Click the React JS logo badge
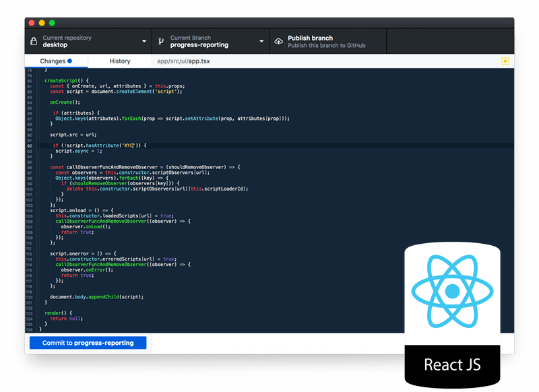The image size is (539, 392). tap(452, 315)
